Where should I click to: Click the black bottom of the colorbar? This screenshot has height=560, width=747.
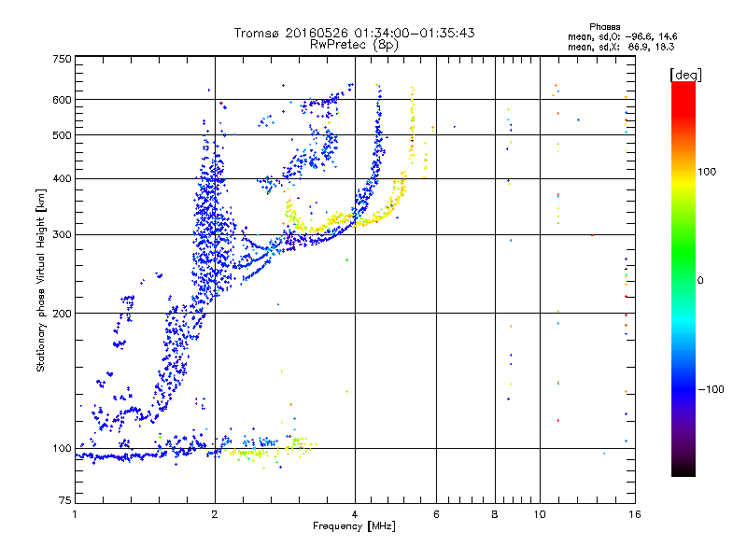click(x=684, y=469)
